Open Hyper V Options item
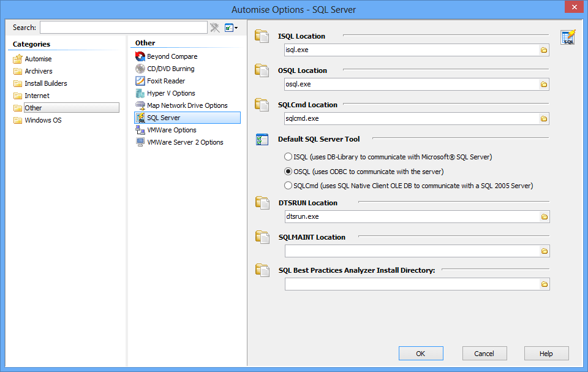Viewport: 588px width, 372px height. coord(171,93)
